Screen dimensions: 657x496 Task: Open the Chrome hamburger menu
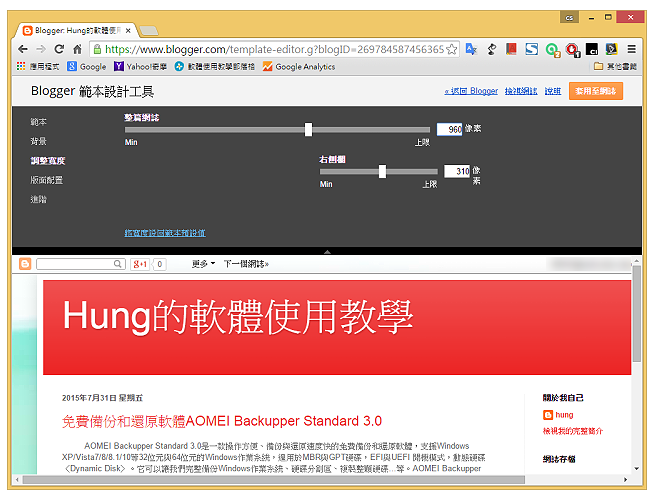pyautogui.click(x=631, y=49)
